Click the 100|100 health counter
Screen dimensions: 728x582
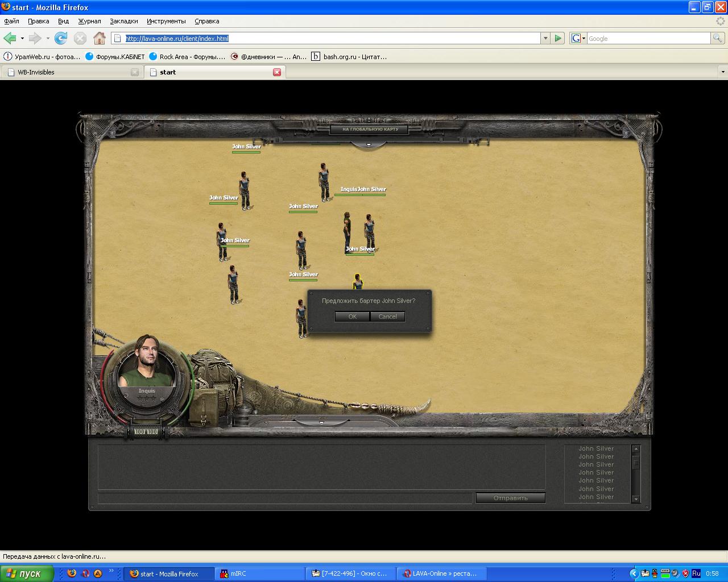point(146,432)
